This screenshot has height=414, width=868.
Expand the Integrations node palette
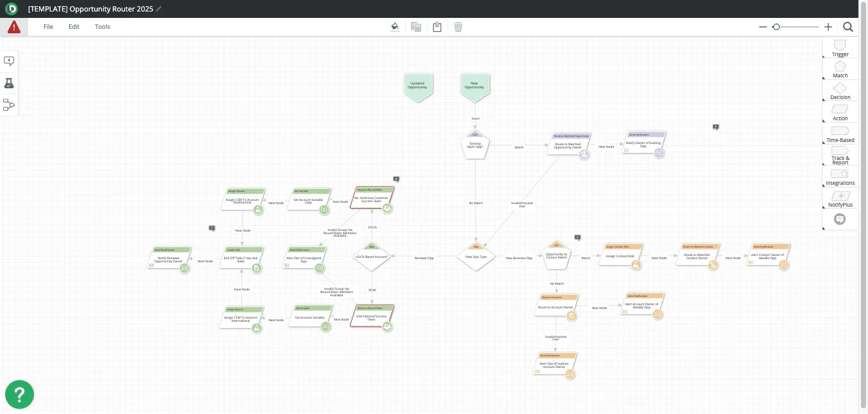[x=840, y=177]
